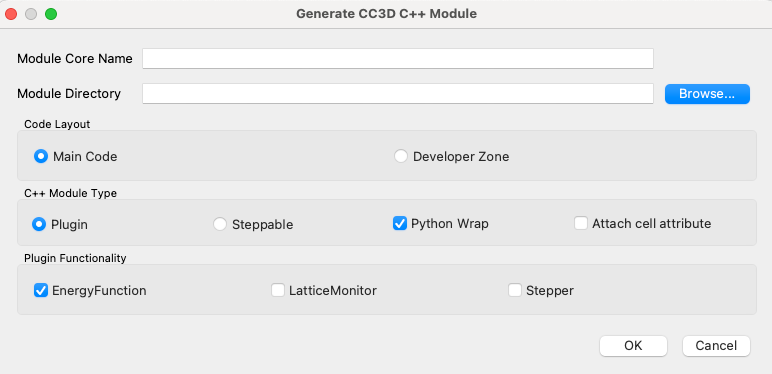Click the window title Generate CC3D C++ Module
The image size is (772, 374).
(386, 14)
